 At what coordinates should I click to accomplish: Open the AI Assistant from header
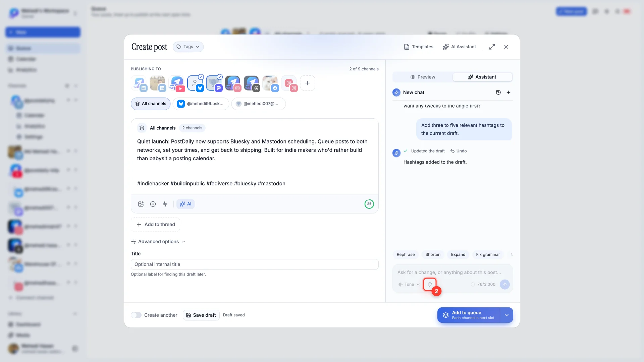tap(460, 47)
